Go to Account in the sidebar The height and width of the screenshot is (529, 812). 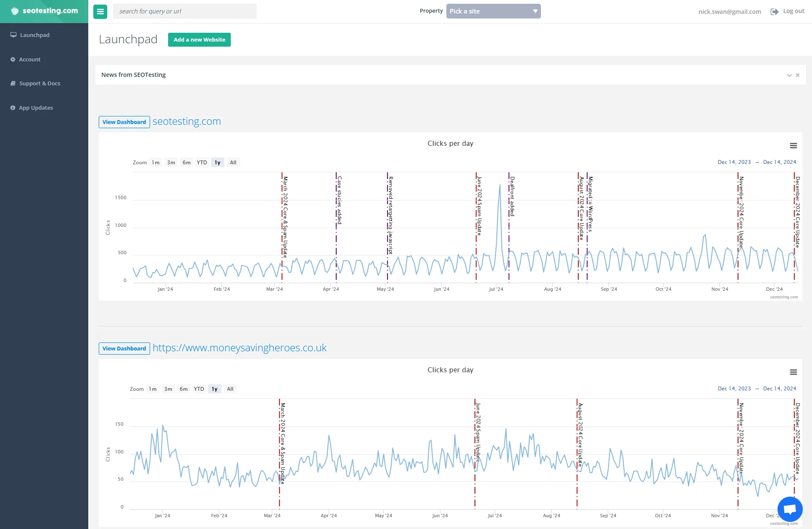pos(29,60)
